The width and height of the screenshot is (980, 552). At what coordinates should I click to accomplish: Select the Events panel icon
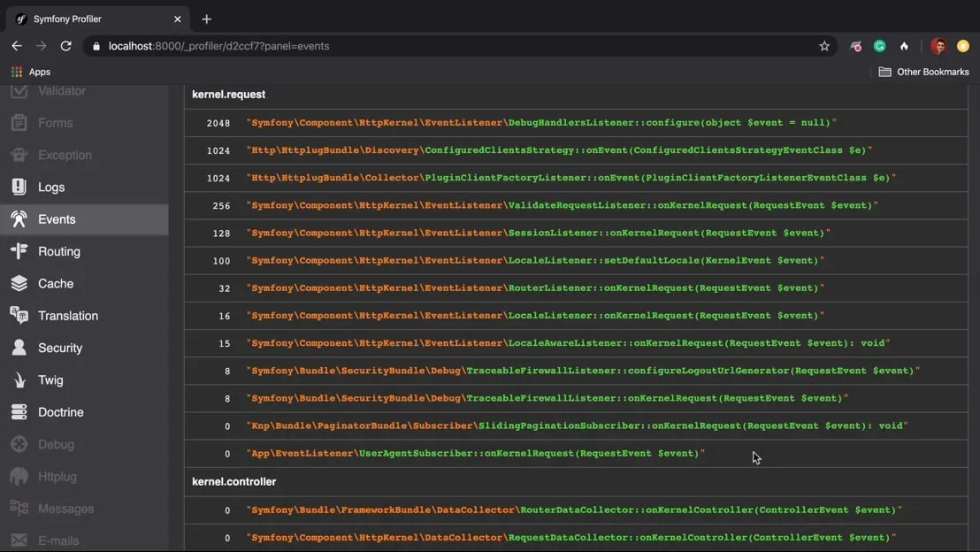pos(19,219)
